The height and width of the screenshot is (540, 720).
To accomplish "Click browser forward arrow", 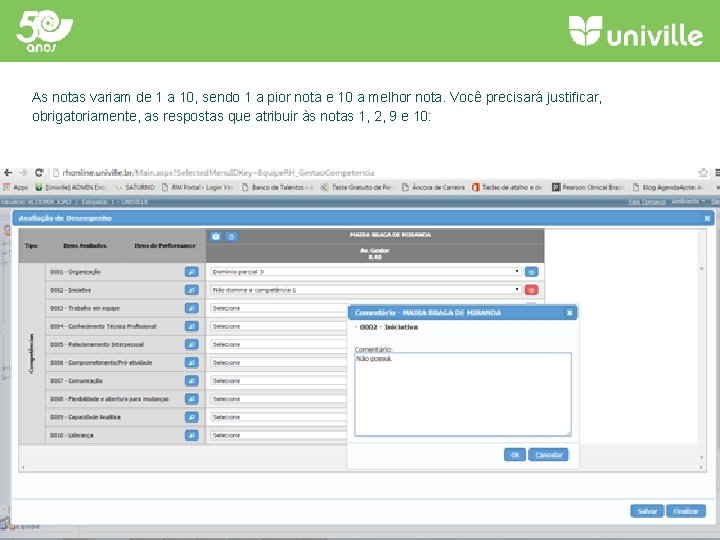I will coord(23,173).
